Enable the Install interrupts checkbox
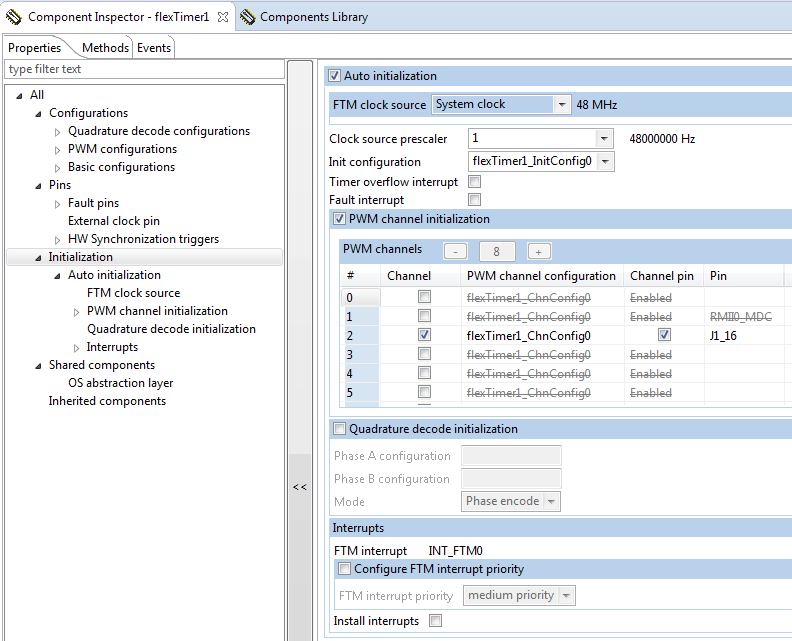Image resolution: width=792 pixels, height=641 pixels. pyautogui.click(x=435, y=620)
